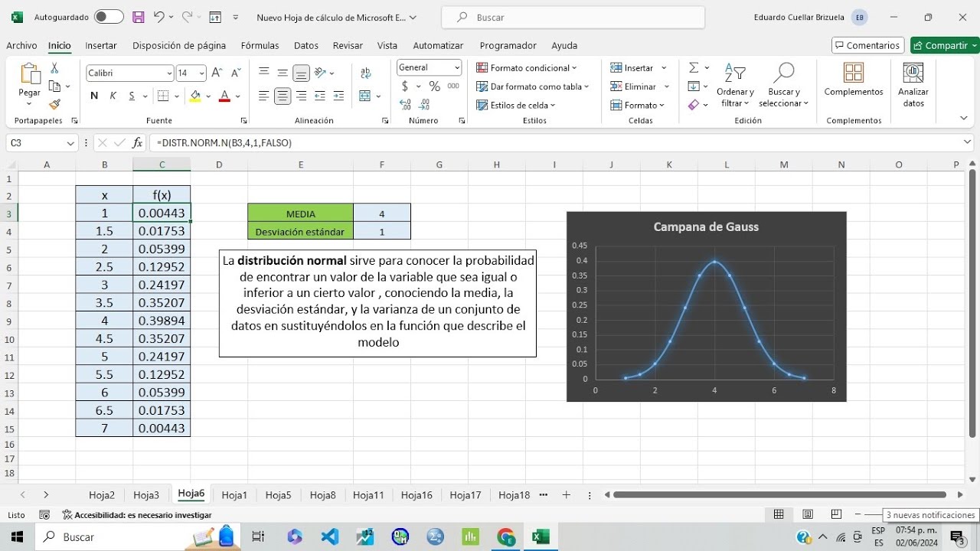Click the font color A icon
980x551 pixels.
pos(224,96)
